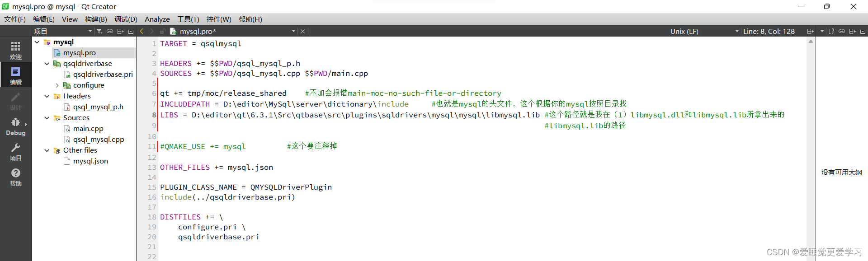Click the OTHER_FILES += mysql.json line
Screen dimensions: 868x261
pyautogui.click(x=217, y=168)
